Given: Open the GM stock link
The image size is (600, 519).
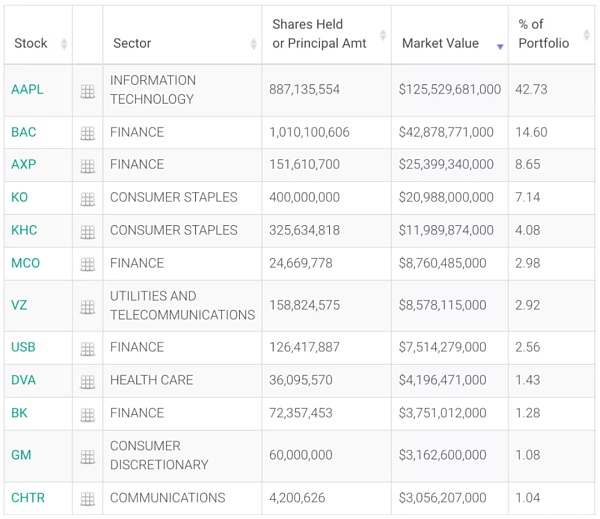Looking at the screenshot, I should tap(21, 455).
